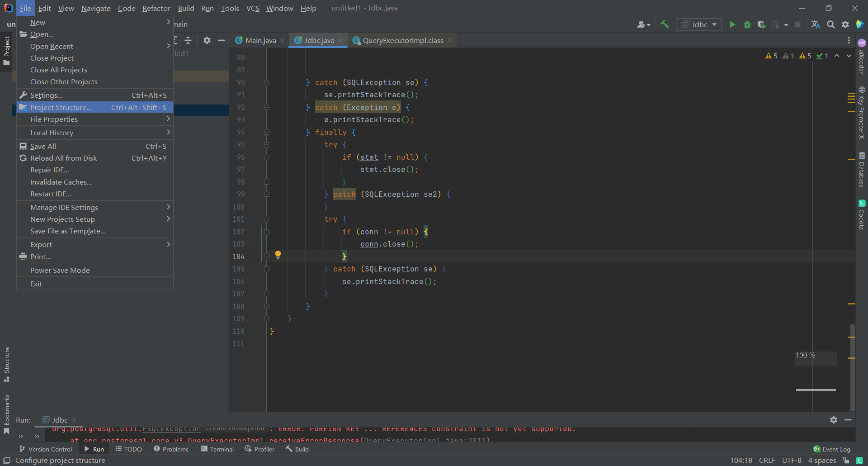Screen dimensions: 868x466
Task: Open the Terminal tool window button
Action: (217, 449)
